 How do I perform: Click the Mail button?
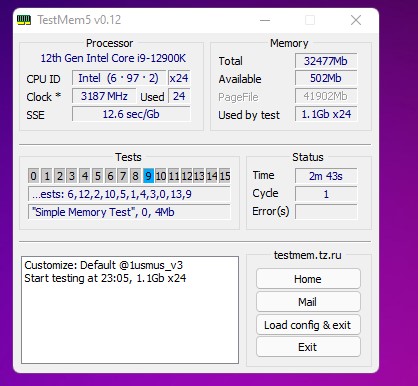coord(308,302)
